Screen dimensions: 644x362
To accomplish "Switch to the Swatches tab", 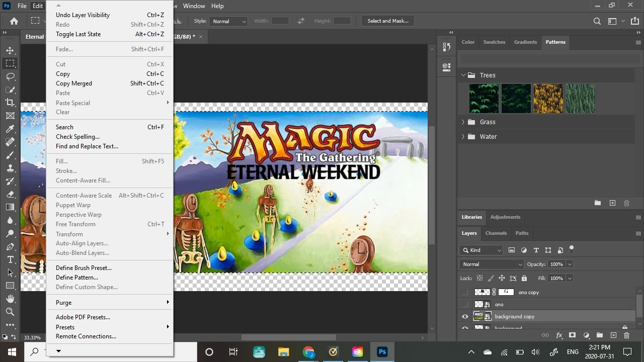I will tap(494, 42).
